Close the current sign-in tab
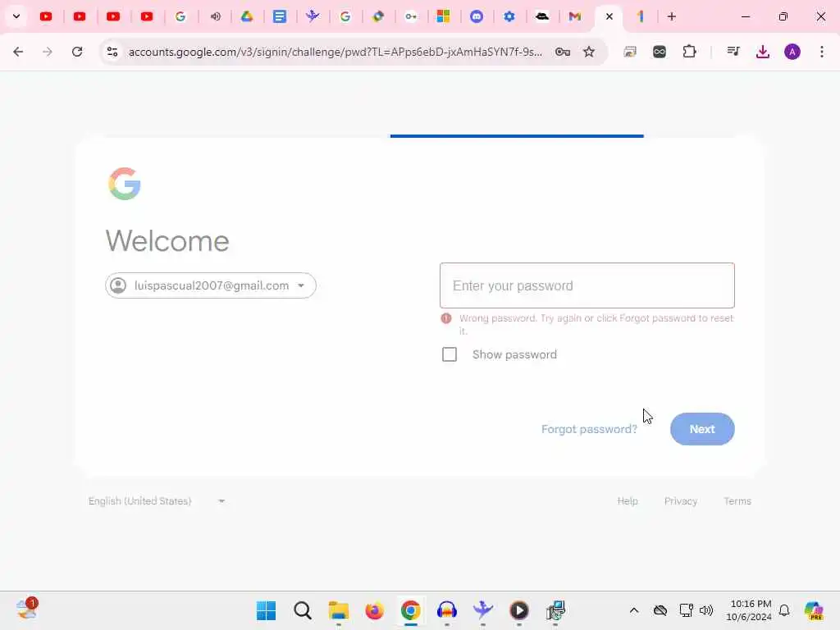The height and width of the screenshot is (630, 840). point(609,16)
